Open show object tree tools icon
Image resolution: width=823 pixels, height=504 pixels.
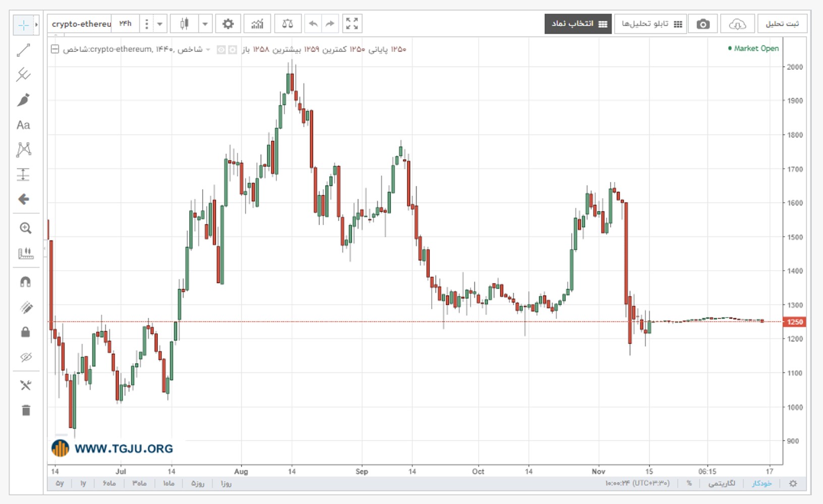[25, 386]
